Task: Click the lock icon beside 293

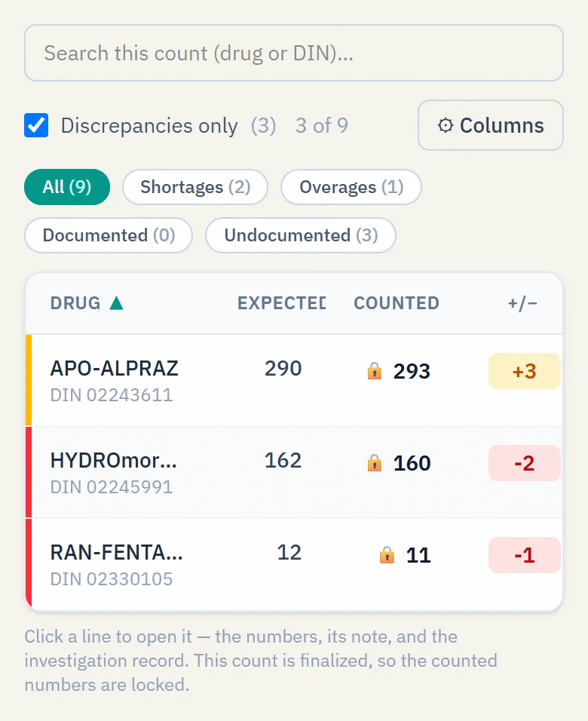Action: (375, 370)
